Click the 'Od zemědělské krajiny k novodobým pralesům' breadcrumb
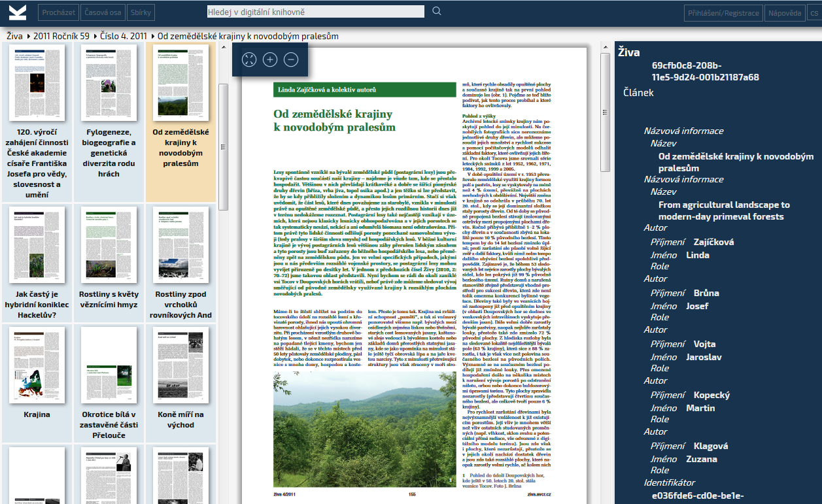This screenshot has height=504, width=822. (x=248, y=36)
